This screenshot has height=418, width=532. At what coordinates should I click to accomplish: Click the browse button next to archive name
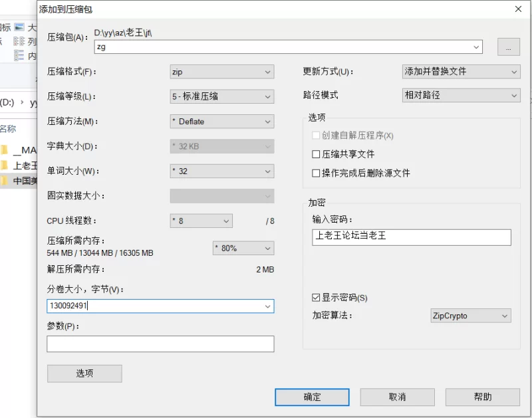pyautogui.click(x=508, y=47)
